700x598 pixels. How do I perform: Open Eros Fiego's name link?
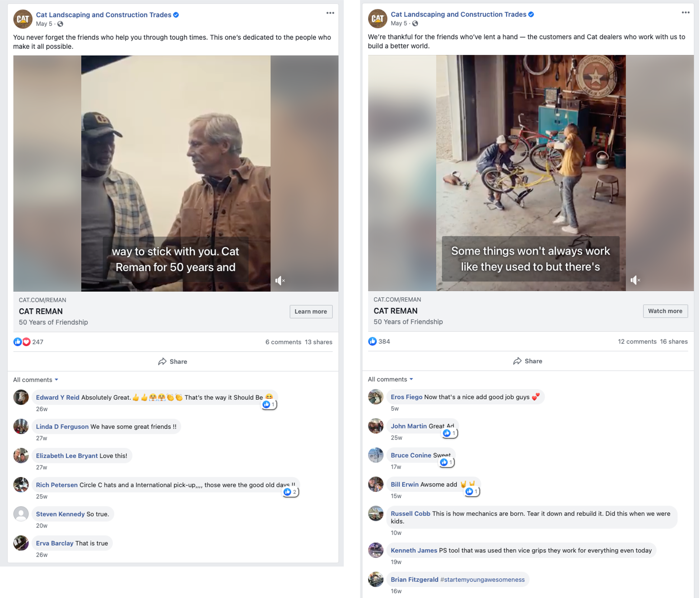(406, 397)
